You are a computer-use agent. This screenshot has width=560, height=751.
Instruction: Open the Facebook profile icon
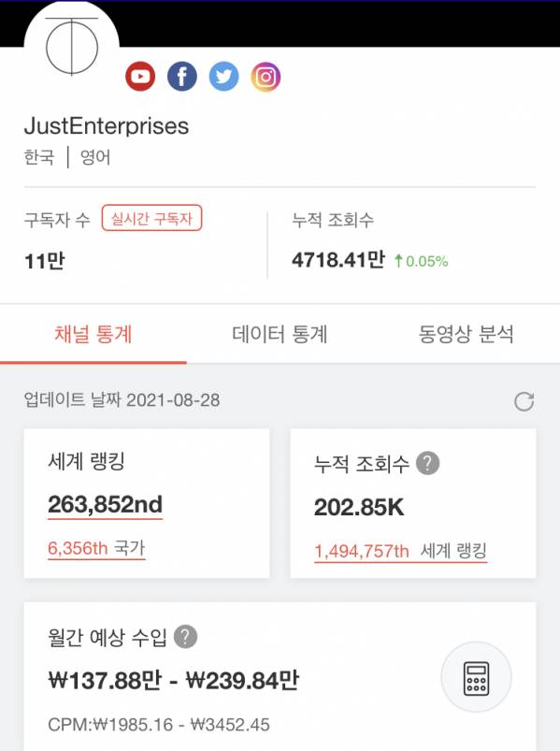click(x=182, y=77)
